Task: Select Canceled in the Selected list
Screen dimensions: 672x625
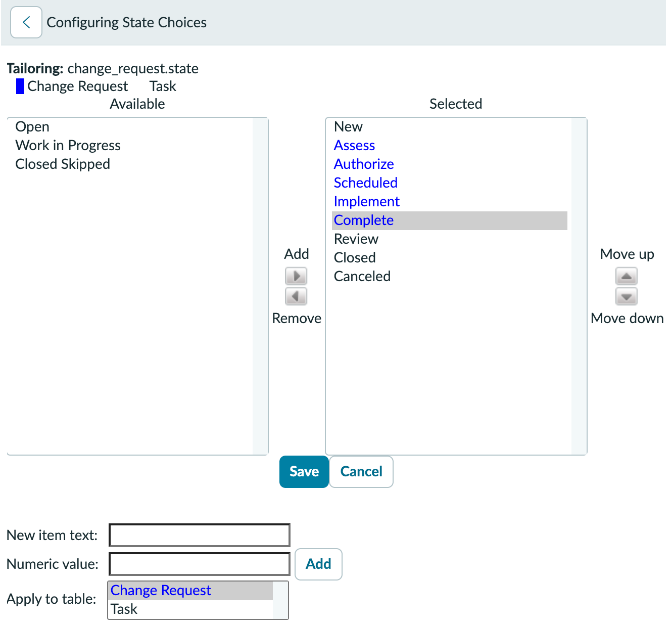Action: pyautogui.click(x=450, y=277)
